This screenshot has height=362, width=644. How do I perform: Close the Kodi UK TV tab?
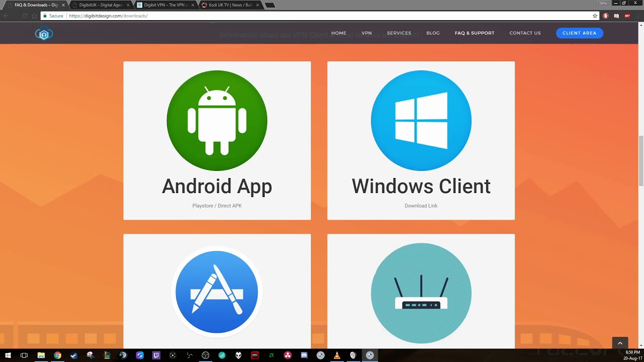258,5
